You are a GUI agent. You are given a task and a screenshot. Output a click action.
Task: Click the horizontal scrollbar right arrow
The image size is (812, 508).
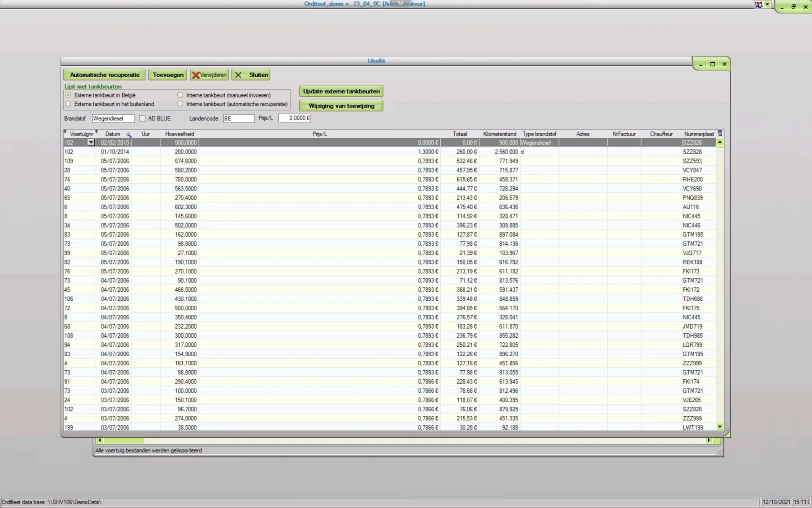click(x=709, y=440)
